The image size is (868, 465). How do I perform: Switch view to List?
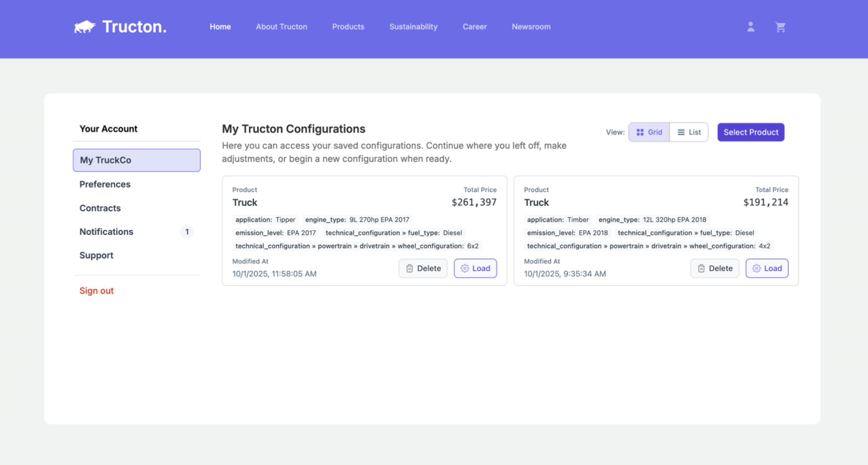click(688, 132)
